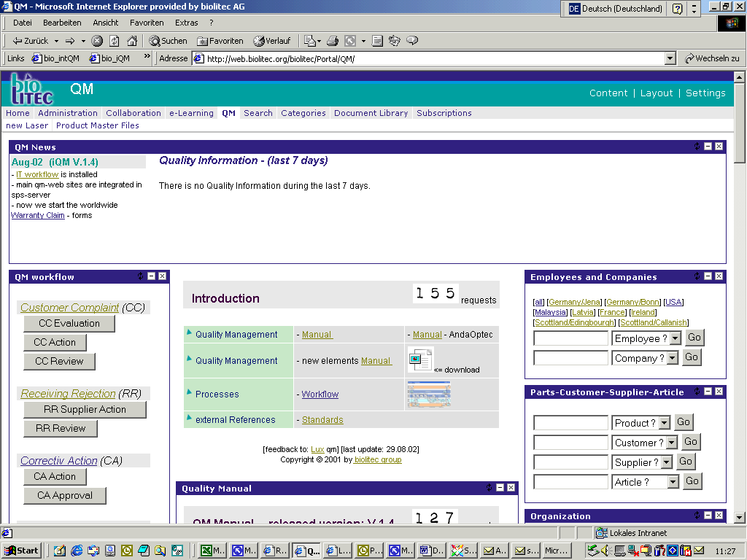Viewport: 747px width, 560px height.
Task: Open the Verlauf history toolbar button
Action: point(271,41)
